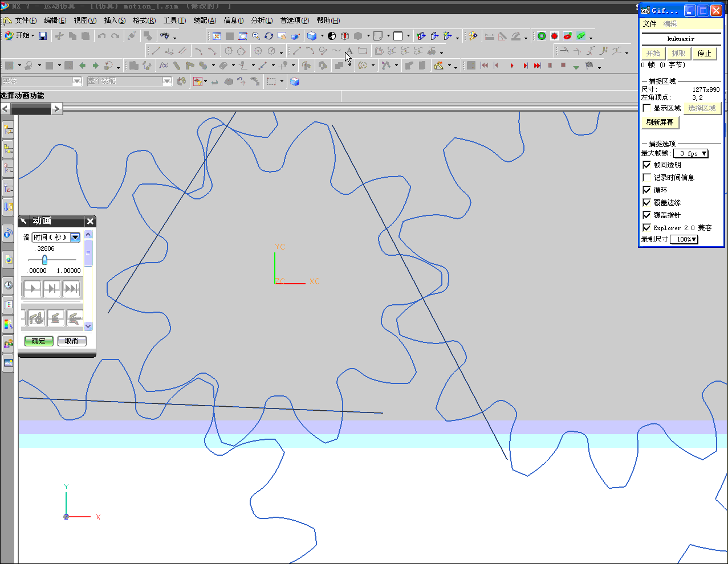Image resolution: width=728 pixels, height=564 pixels.
Task: Open the 文件(F) menu
Action: coord(26,21)
